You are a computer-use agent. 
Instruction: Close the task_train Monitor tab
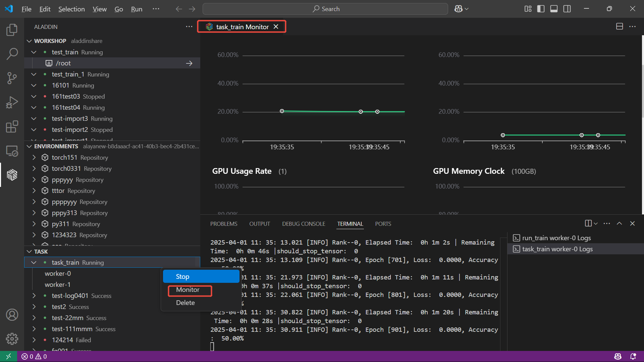tap(276, 27)
